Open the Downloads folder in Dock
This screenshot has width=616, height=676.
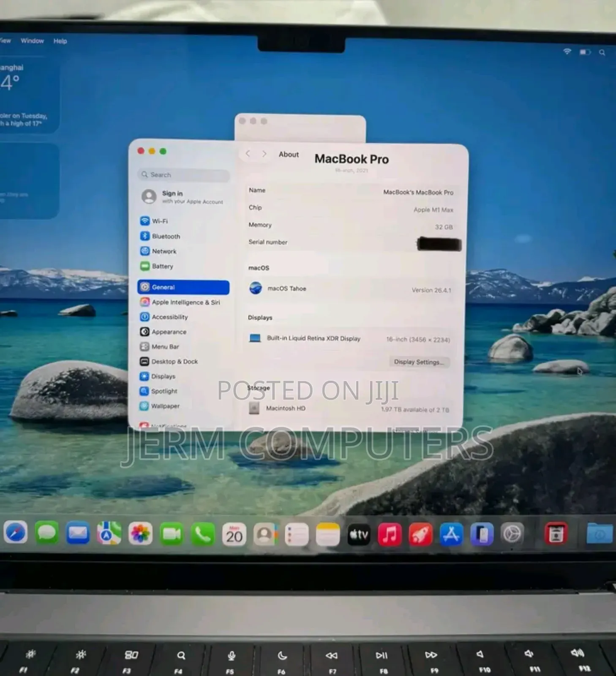[x=600, y=533]
